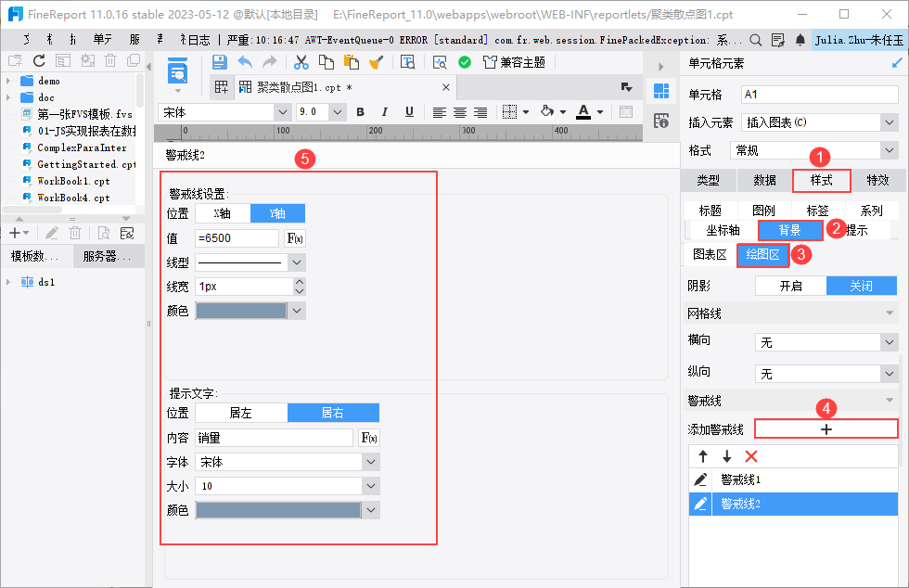Open the font size 9.0 dropdown

click(x=338, y=112)
